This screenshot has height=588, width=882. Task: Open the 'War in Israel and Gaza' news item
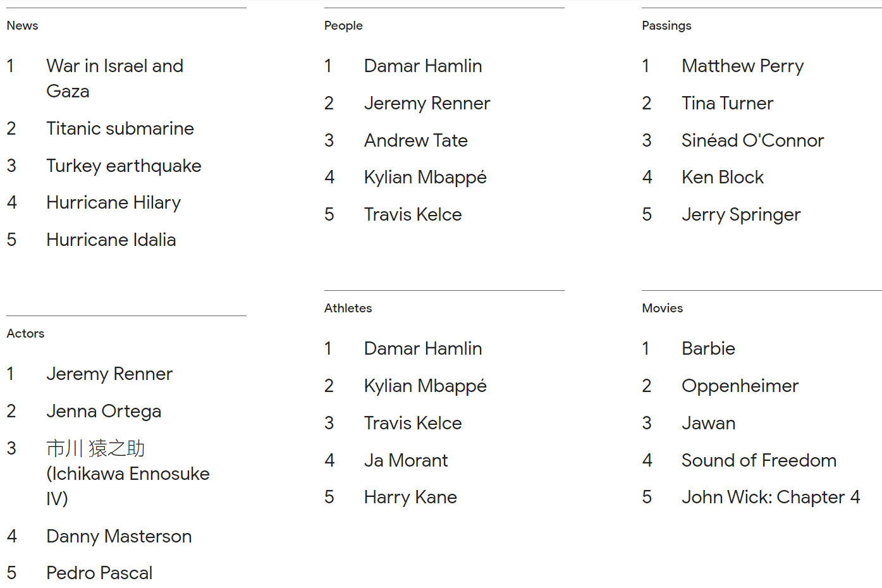point(115,78)
